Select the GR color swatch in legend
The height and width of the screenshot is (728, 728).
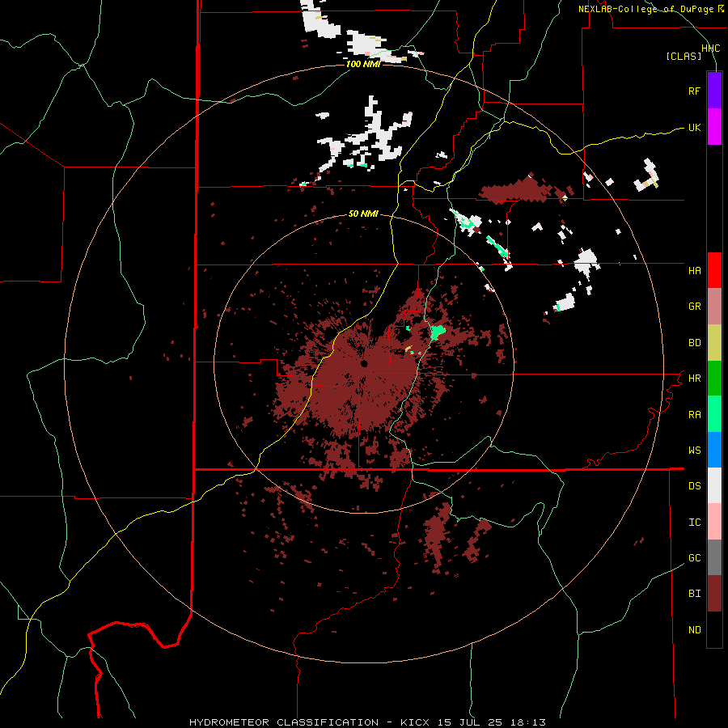click(714, 306)
